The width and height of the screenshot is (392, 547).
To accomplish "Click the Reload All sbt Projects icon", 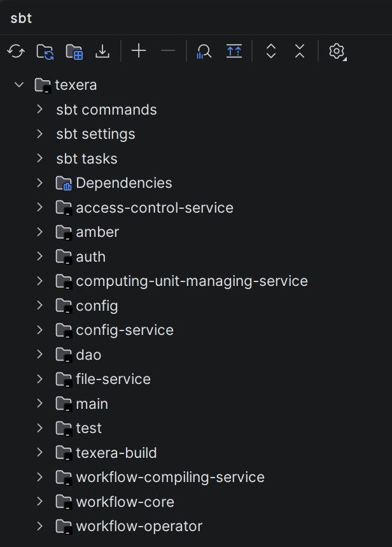I will tap(16, 52).
